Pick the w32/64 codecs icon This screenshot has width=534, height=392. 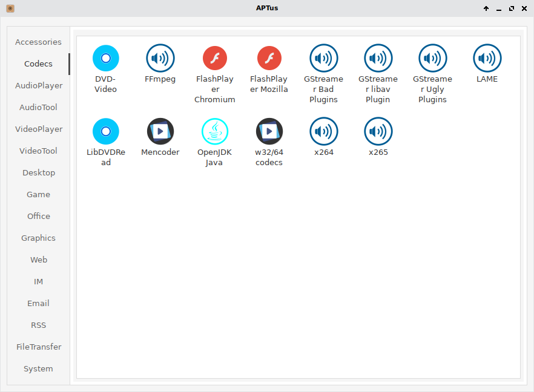[x=269, y=131]
